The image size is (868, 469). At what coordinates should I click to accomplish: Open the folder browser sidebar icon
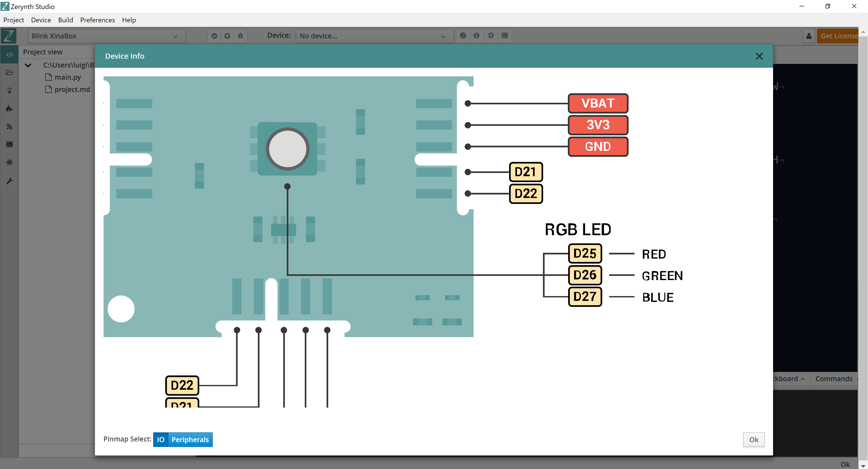[9, 72]
